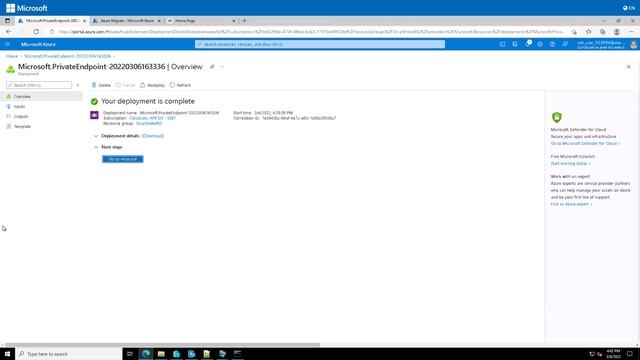Open browser favorites star icon
The width and height of the screenshot is (640, 360).
589,31
